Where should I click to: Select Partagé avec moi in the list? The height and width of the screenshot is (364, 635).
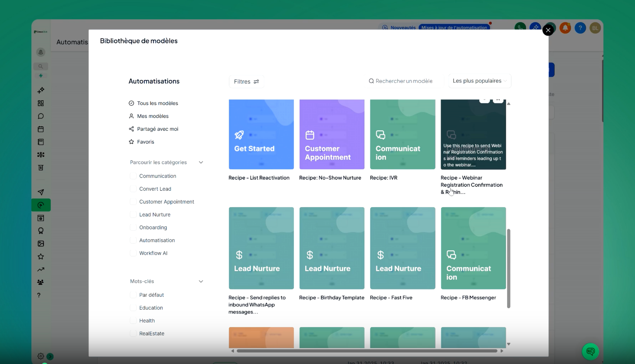[153, 129]
